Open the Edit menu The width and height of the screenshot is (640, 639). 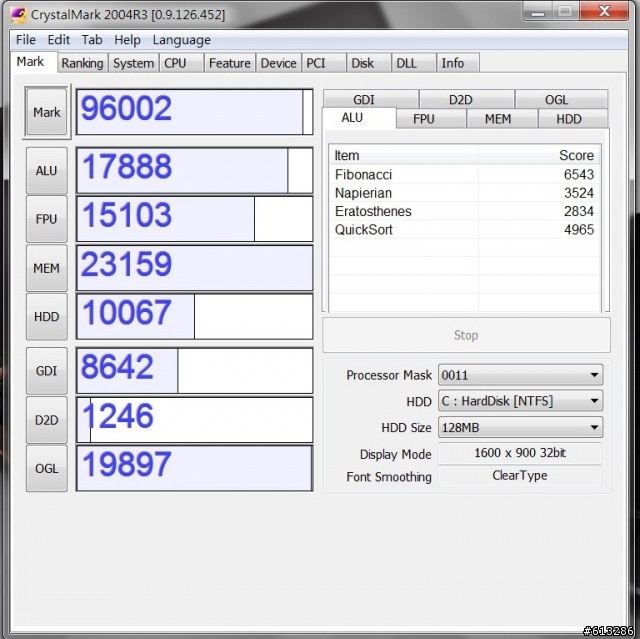59,40
